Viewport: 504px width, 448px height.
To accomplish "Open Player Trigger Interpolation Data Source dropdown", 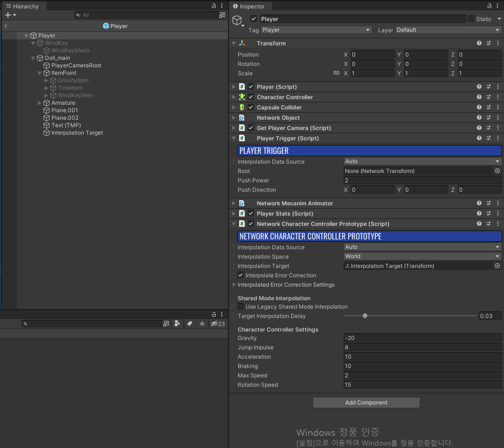I will [423, 161].
